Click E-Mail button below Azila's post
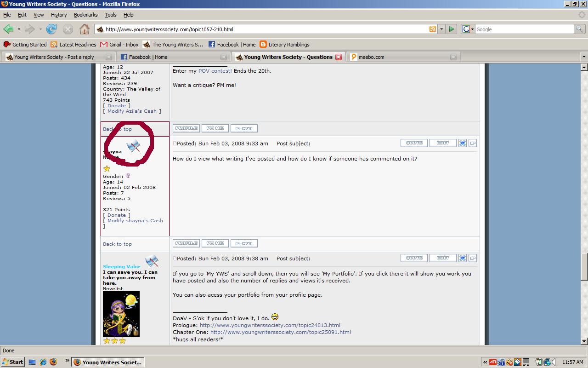The image size is (588, 368). [244, 128]
